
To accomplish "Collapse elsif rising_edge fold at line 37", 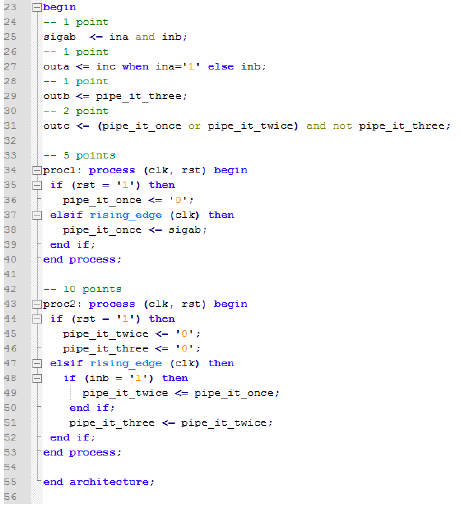I will click(x=37, y=215).
